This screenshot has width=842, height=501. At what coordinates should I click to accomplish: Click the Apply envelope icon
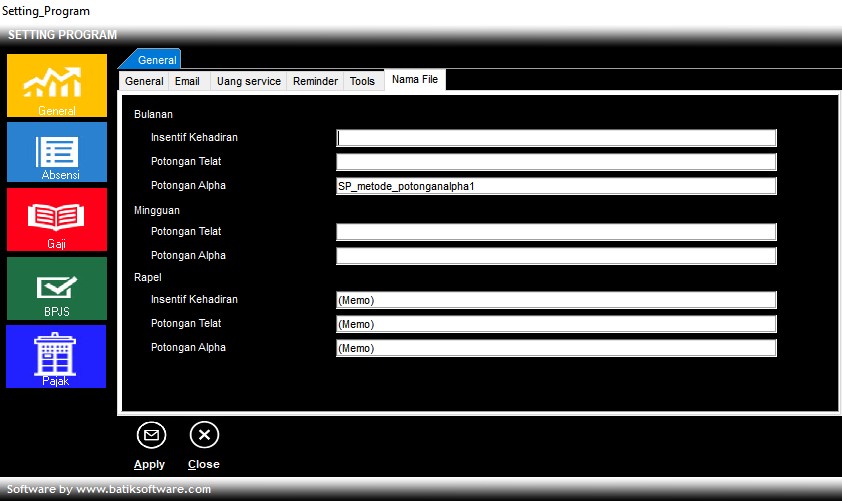[151, 435]
